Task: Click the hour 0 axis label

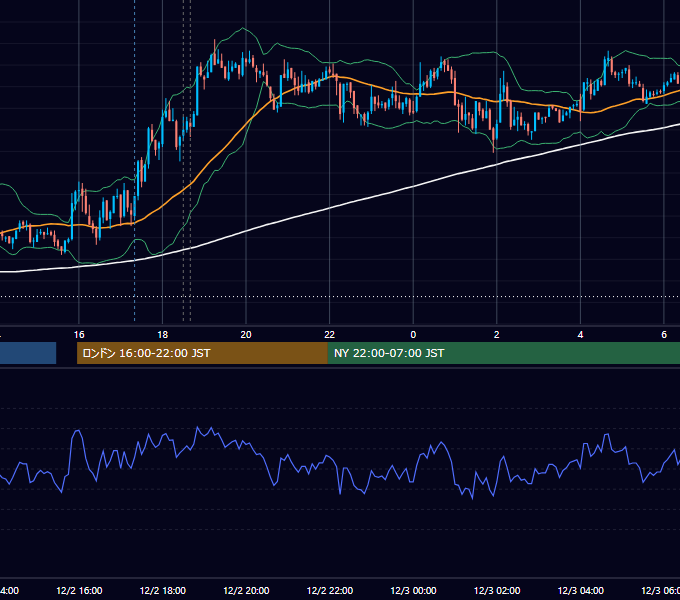Action: tap(413, 335)
